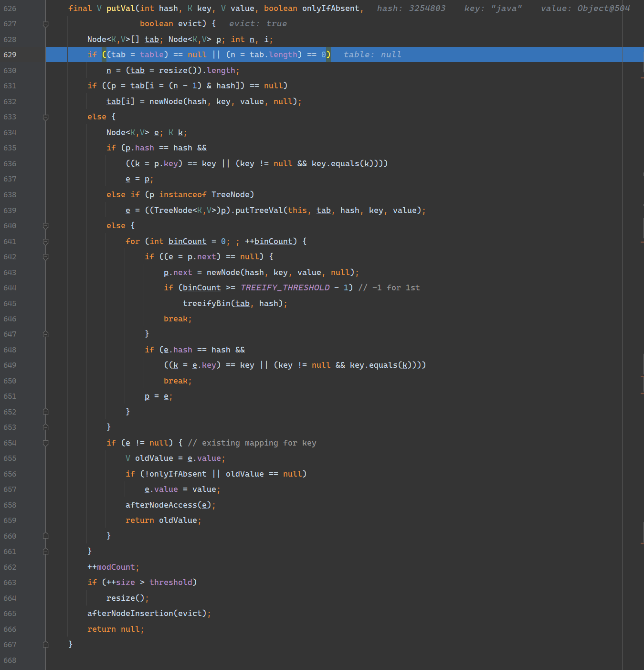
Task: Click the TREEIFY_THRESHOLD constant
Action: click(285, 288)
